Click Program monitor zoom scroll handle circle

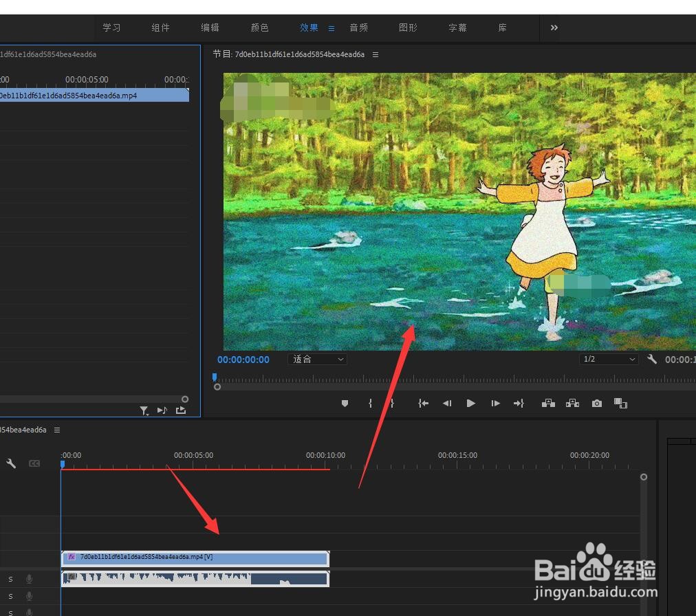[x=217, y=387]
